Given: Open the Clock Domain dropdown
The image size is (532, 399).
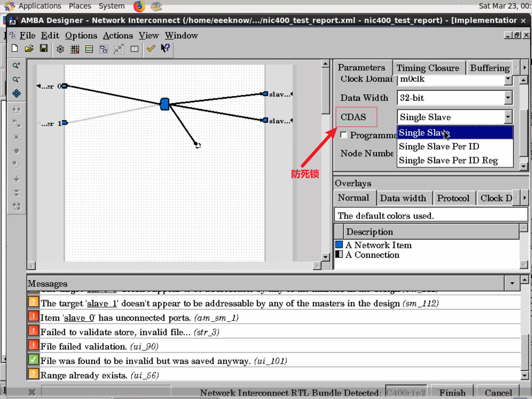Looking at the screenshot, I should tap(508, 79).
